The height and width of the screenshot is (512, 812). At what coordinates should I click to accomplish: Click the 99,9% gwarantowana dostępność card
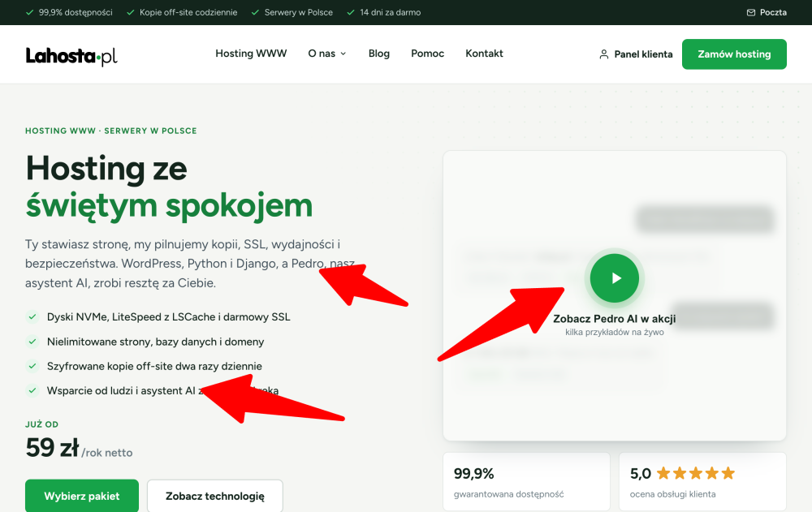point(527,482)
